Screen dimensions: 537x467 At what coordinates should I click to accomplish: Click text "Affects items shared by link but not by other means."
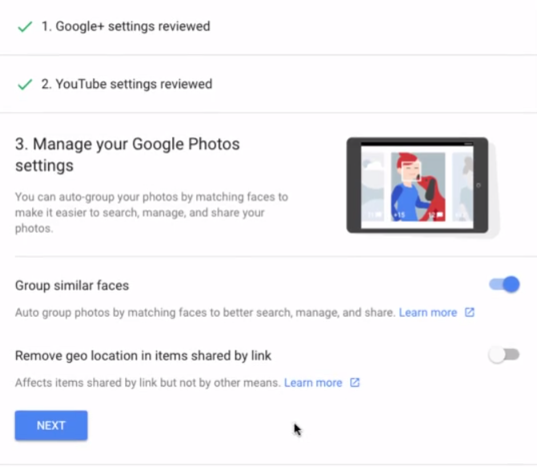[x=148, y=383]
